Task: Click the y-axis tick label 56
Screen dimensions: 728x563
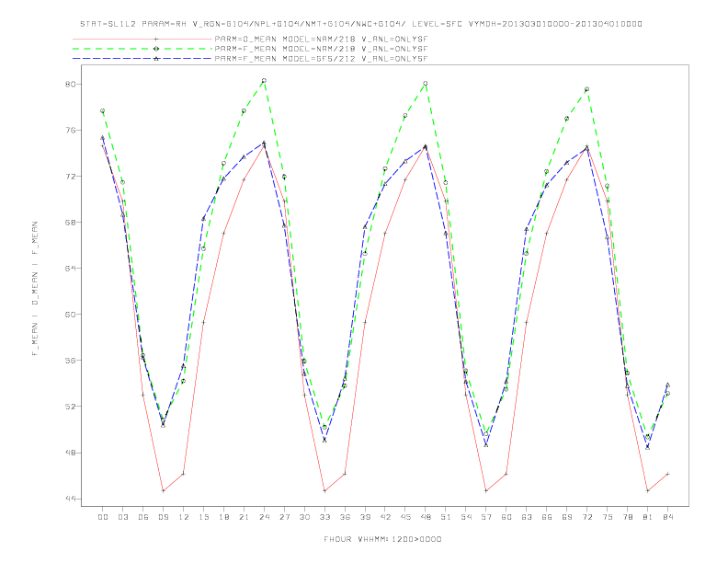Action: coord(70,361)
